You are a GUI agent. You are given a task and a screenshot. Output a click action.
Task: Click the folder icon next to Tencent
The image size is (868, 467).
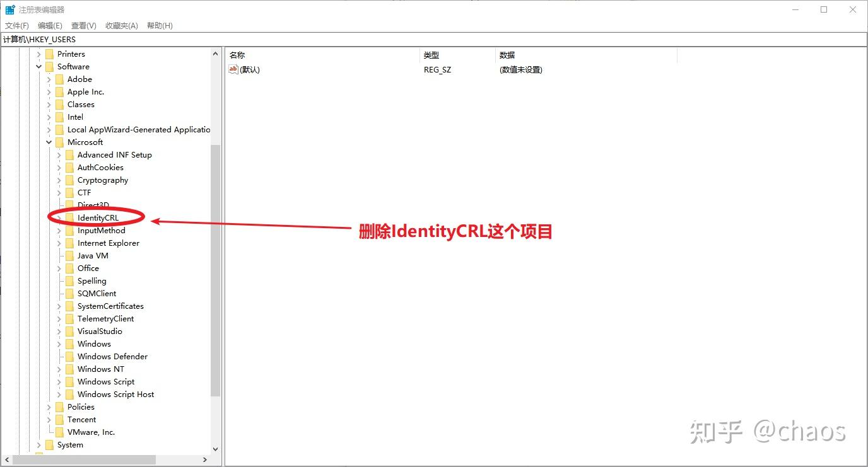[x=59, y=420]
